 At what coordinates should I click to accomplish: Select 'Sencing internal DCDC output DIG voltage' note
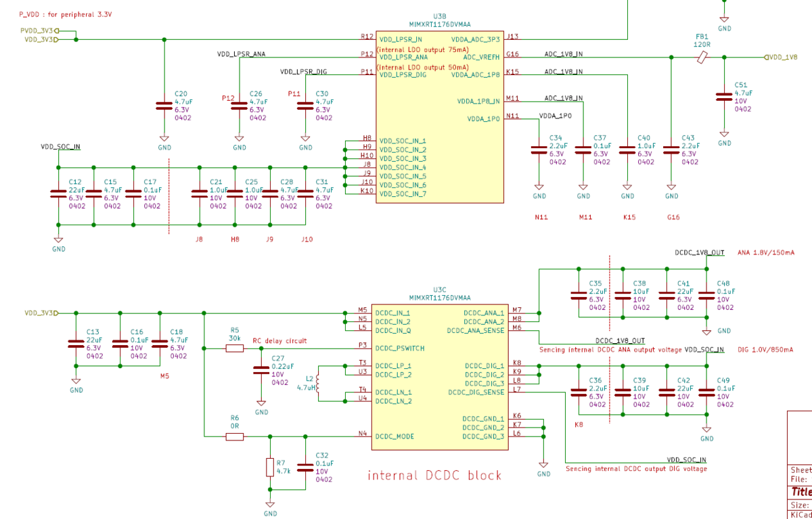click(x=636, y=469)
